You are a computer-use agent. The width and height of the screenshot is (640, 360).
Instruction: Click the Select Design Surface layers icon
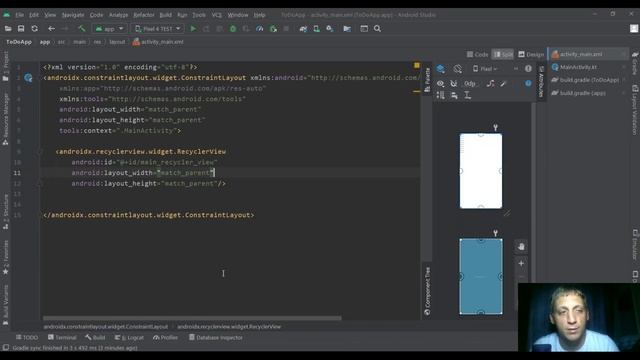pyautogui.click(x=441, y=69)
